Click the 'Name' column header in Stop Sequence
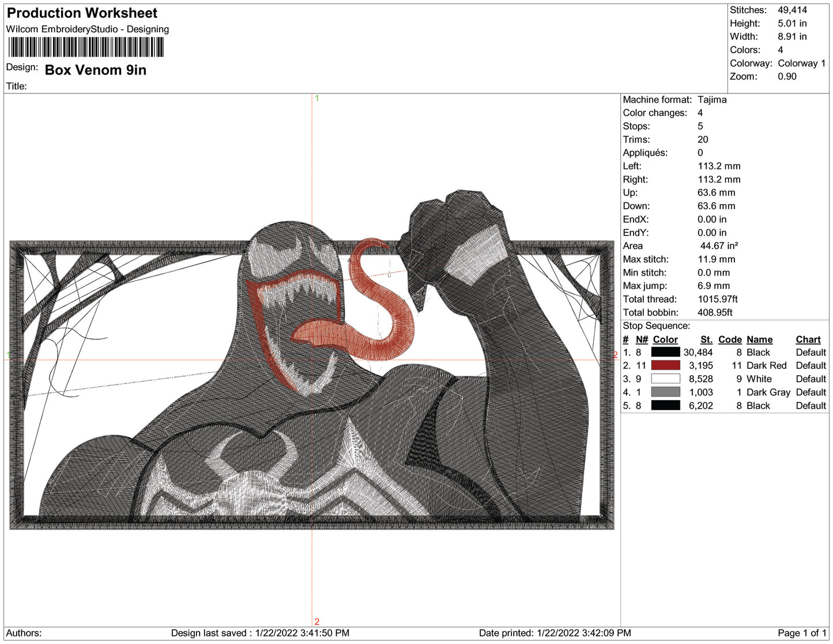 click(x=759, y=340)
